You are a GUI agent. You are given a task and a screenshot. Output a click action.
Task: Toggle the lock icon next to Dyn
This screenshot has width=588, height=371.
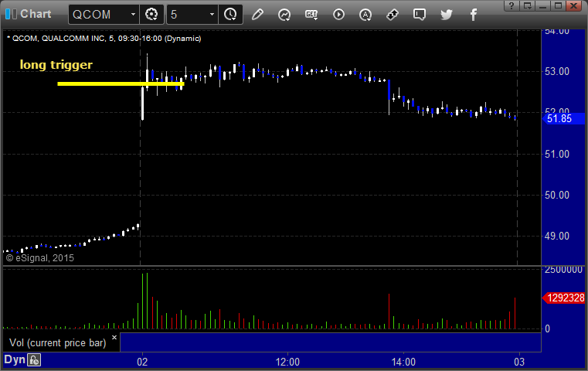[x=35, y=360]
